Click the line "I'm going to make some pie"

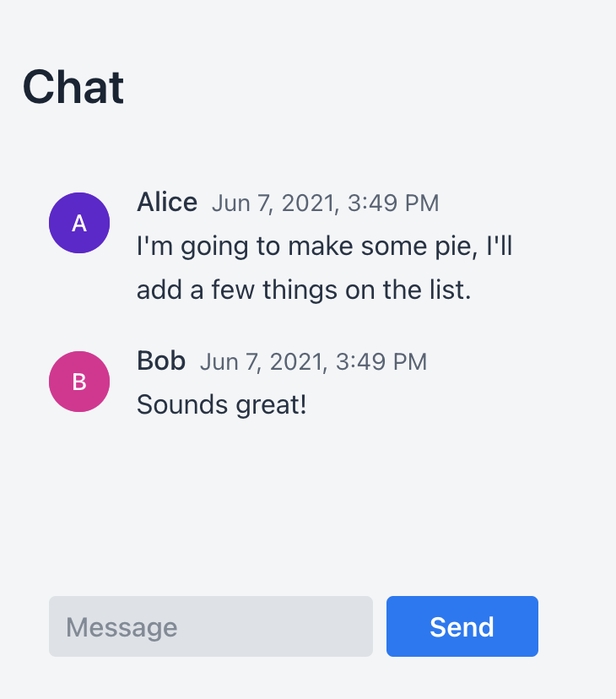307,247
